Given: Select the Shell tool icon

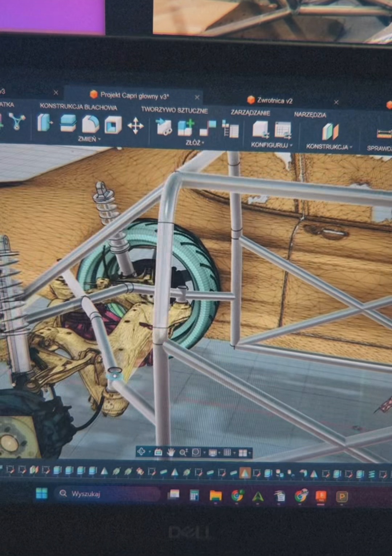Looking at the screenshot, I should pos(113,125).
